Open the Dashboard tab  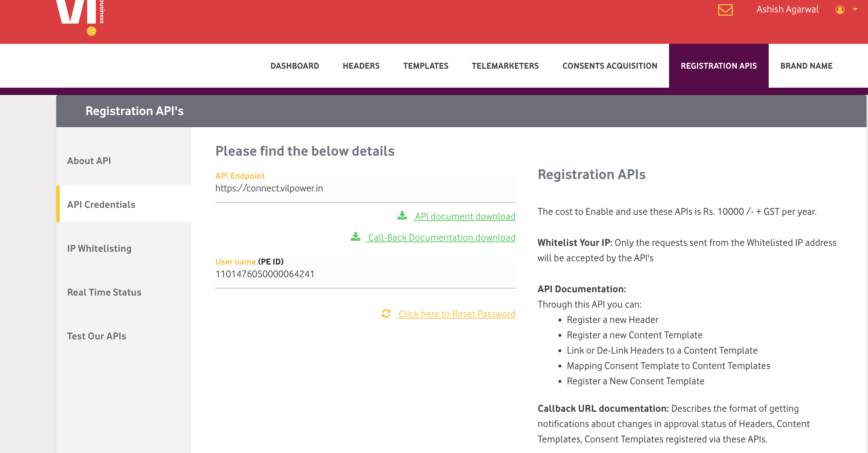295,66
